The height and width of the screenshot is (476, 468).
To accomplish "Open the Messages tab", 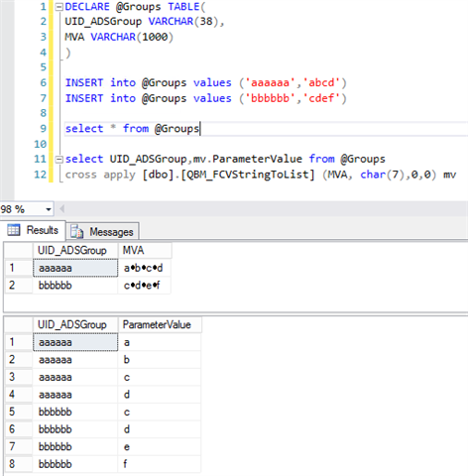I will pos(103,231).
